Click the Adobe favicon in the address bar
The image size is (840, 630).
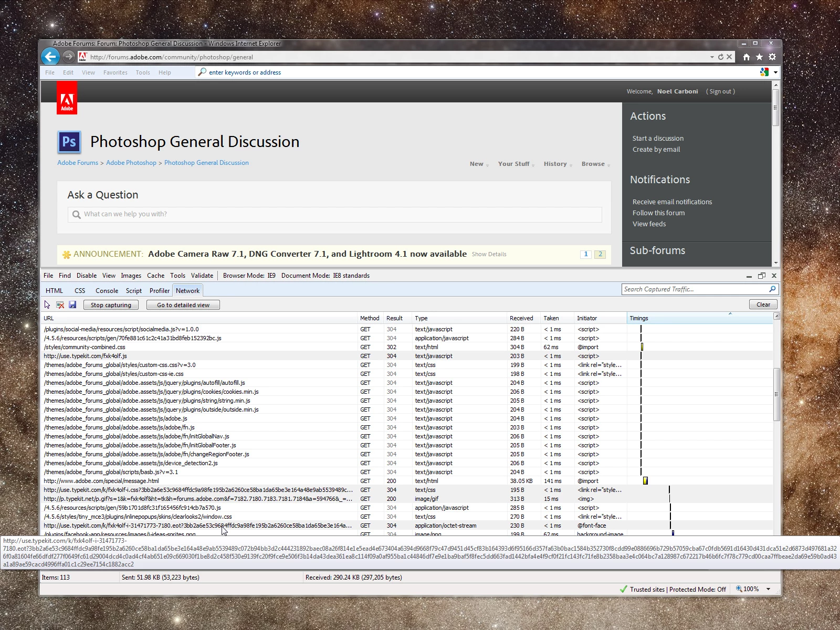coord(82,57)
